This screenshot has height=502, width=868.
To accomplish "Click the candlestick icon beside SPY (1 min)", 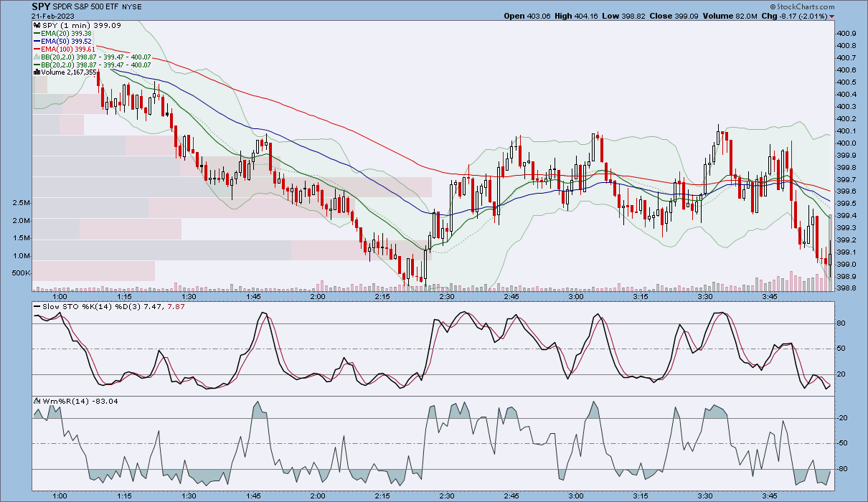I will click(37, 25).
